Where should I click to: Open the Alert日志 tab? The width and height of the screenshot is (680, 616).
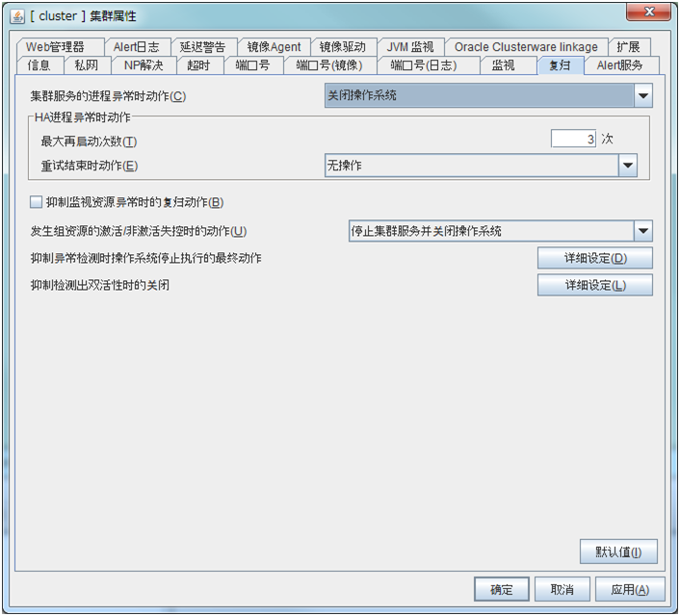135,47
